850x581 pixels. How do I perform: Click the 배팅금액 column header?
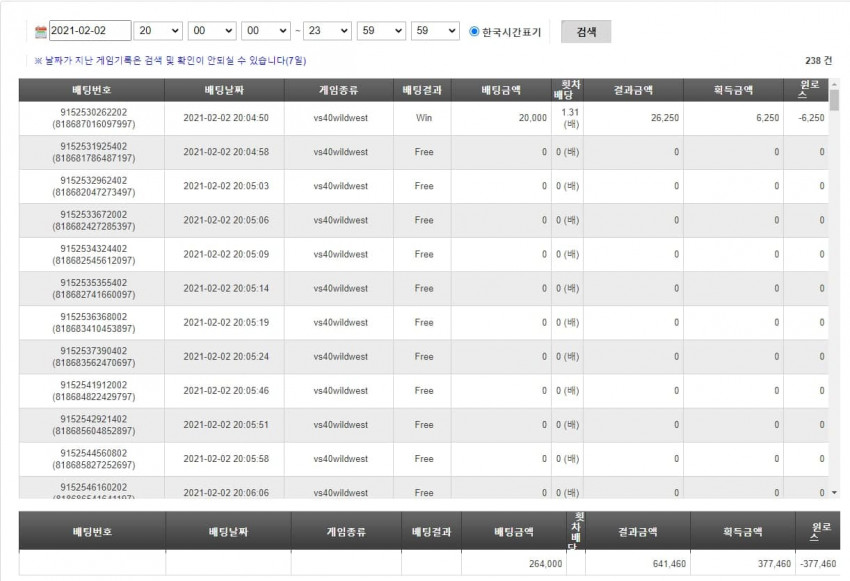click(501, 90)
